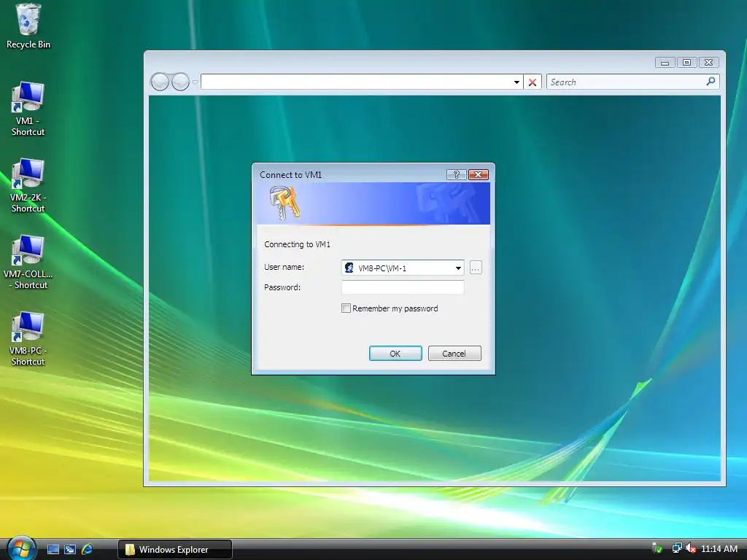Focus the Password input field
This screenshot has height=560, width=747.
point(403,287)
